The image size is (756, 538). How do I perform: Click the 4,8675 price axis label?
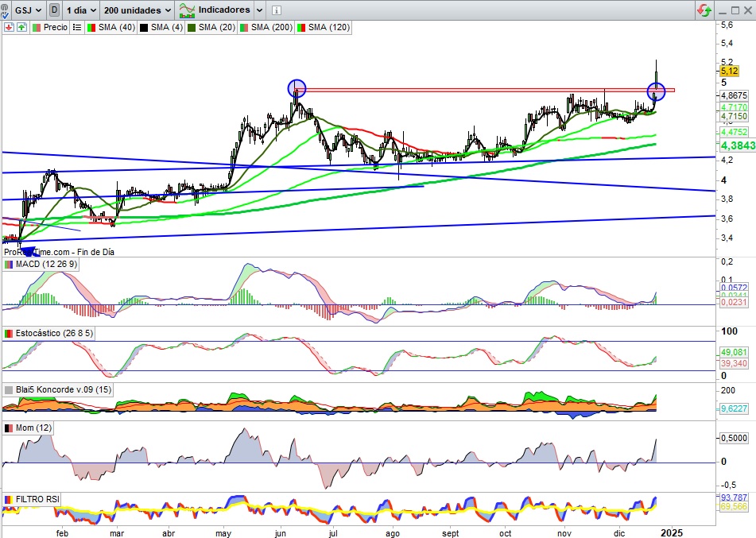(x=734, y=95)
